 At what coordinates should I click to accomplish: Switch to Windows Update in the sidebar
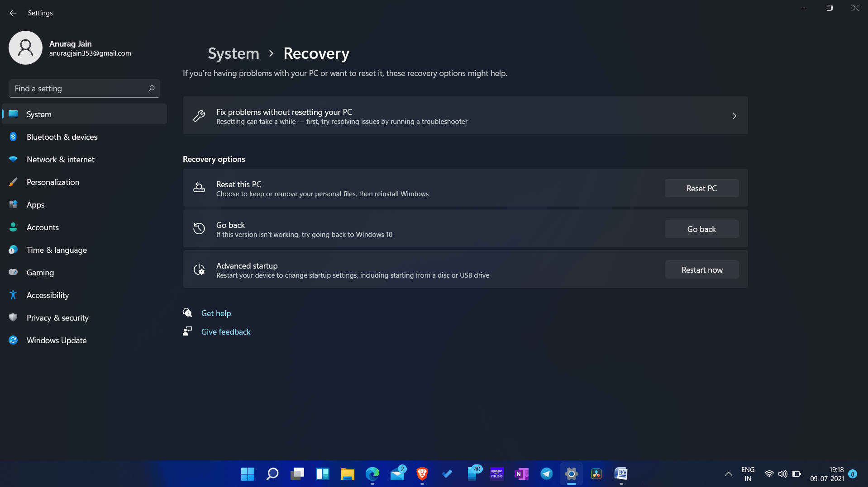tap(57, 340)
